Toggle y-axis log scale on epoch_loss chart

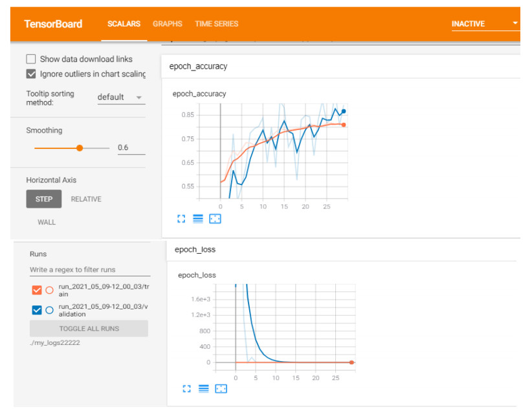(x=203, y=388)
